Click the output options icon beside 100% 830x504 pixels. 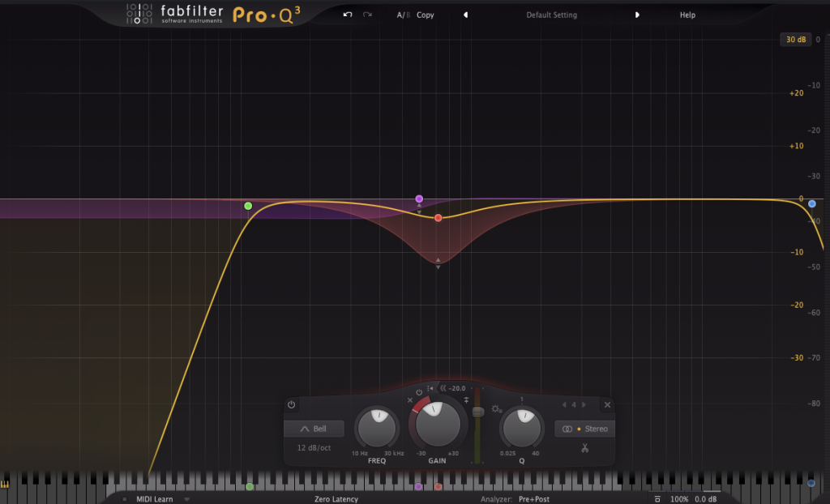tap(657, 498)
